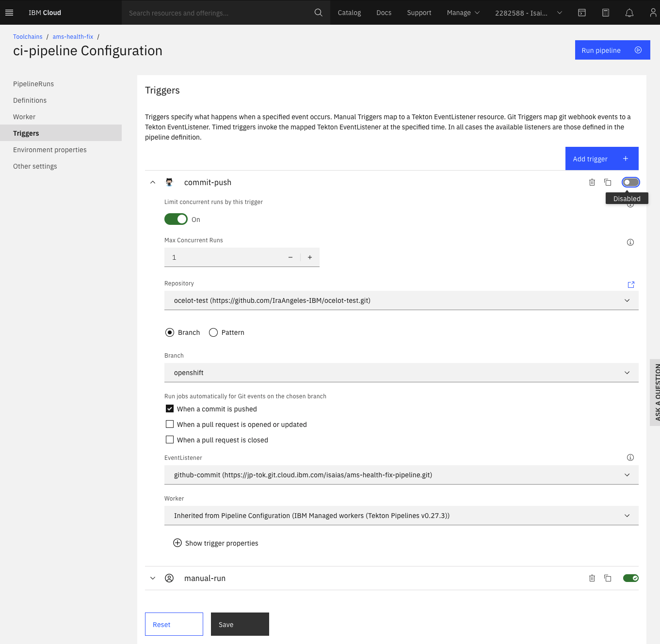Show info for Max Concurrent Runs
The height and width of the screenshot is (644, 660).
pos(630,242)
